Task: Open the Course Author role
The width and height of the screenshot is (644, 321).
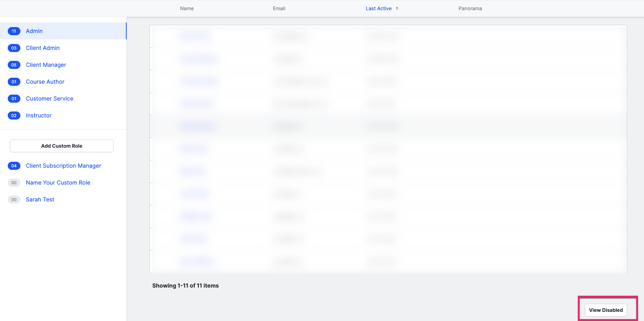Action: click(x=45, y=82)
